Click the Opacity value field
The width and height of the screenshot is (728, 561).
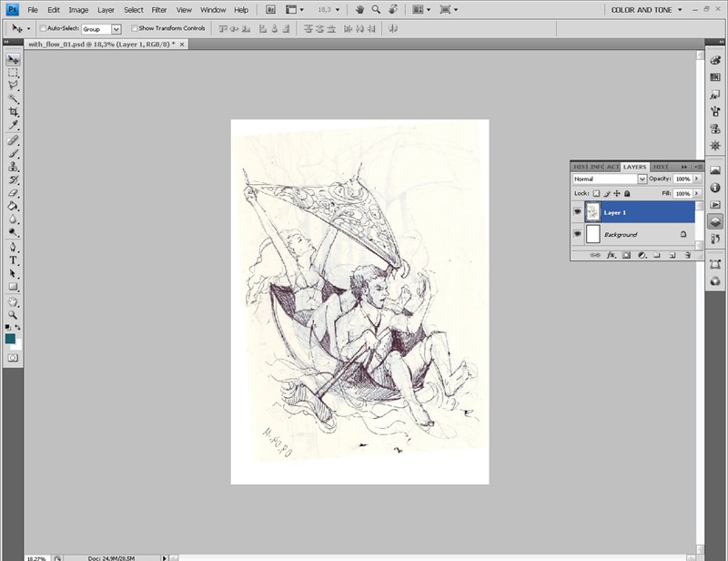(682, 179)
